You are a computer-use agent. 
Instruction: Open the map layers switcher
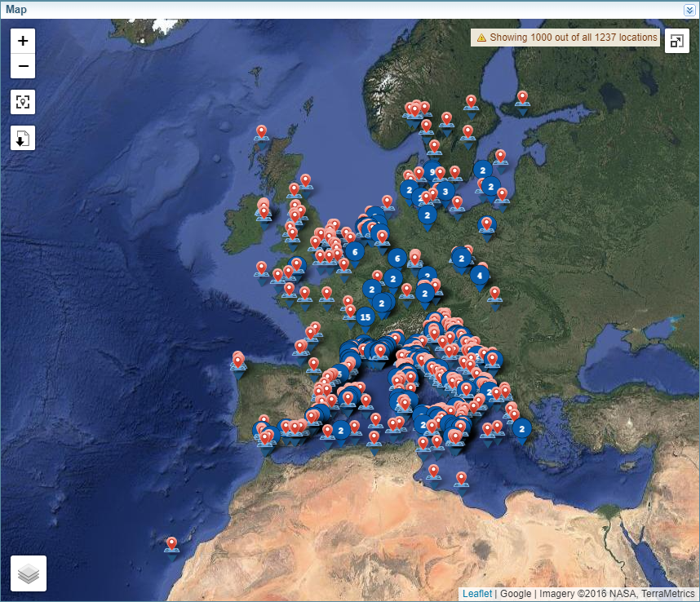pyautogui.click(x=29, y=573)
